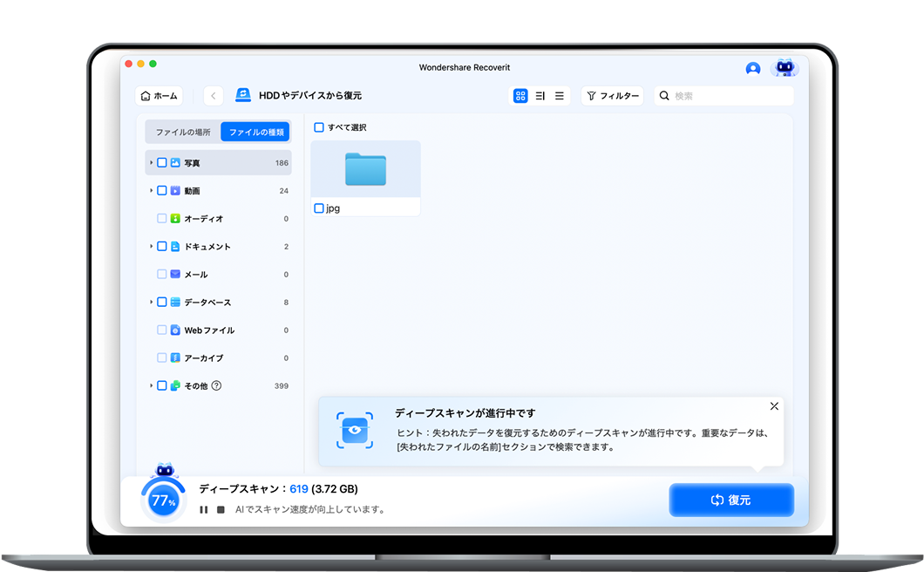
Task: Check the 写真 category checkbox
Action: pos(162,163)
